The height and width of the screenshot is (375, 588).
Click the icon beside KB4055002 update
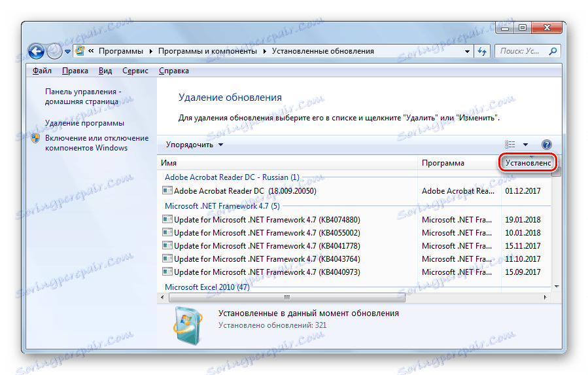coord(167,232)
